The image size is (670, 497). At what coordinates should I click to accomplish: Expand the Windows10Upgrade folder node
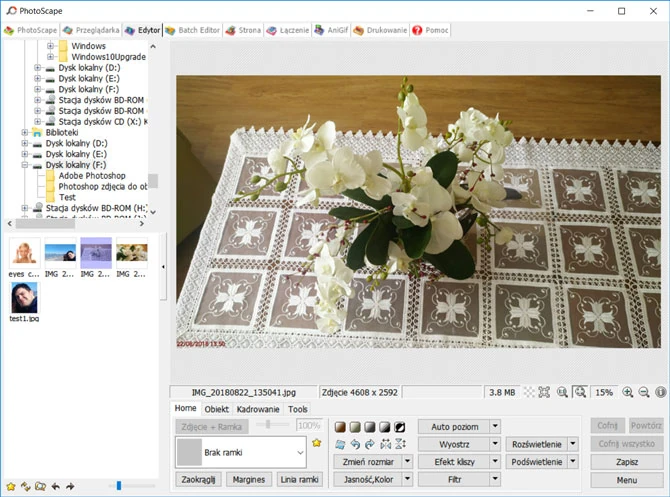point(51,58)
